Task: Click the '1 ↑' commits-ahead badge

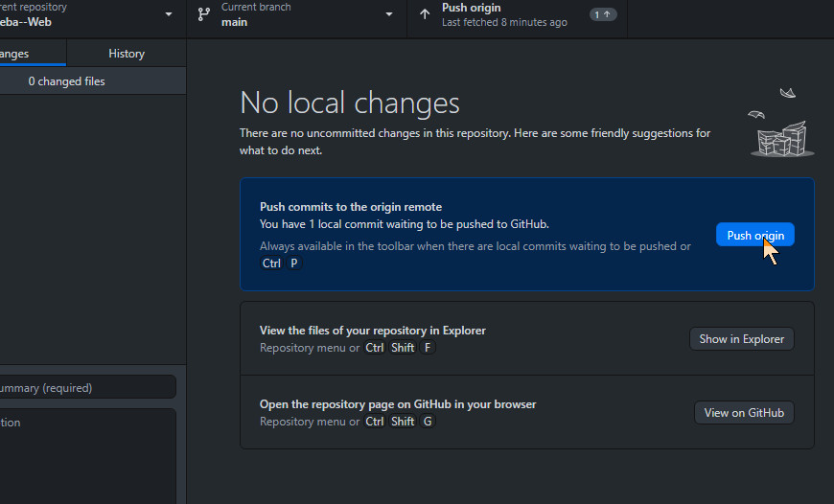Action: (x=603, y=14)
